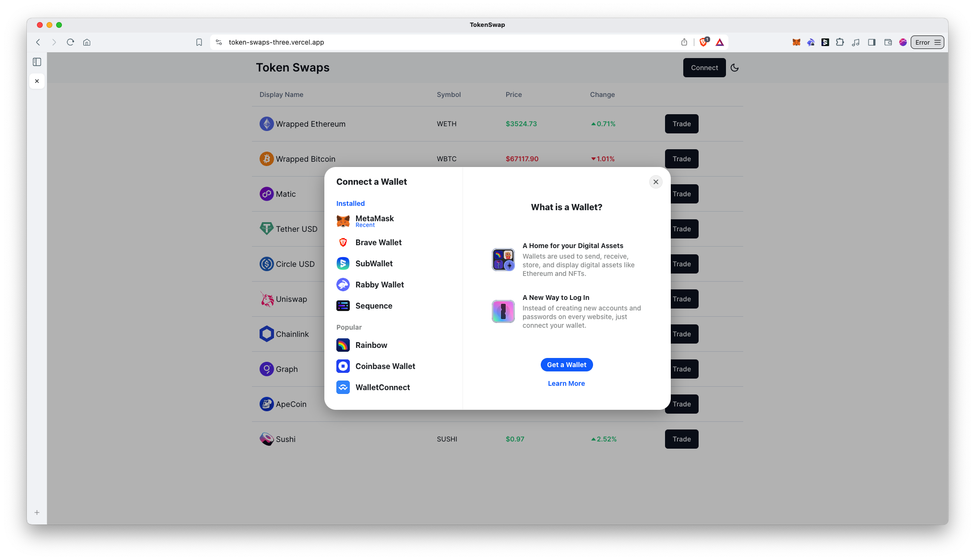
Task: Click the Brave Wallet icon
Action: (344, 242)
